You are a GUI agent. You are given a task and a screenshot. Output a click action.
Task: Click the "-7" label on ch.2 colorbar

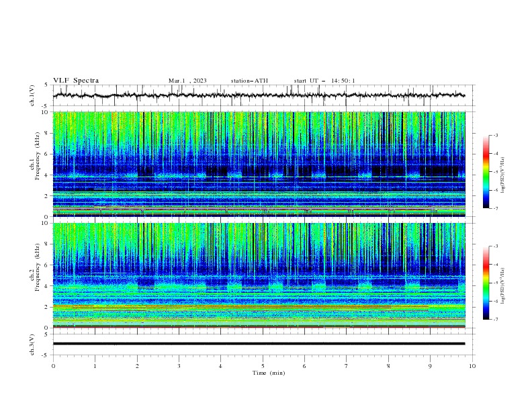(x=495, y=320)
